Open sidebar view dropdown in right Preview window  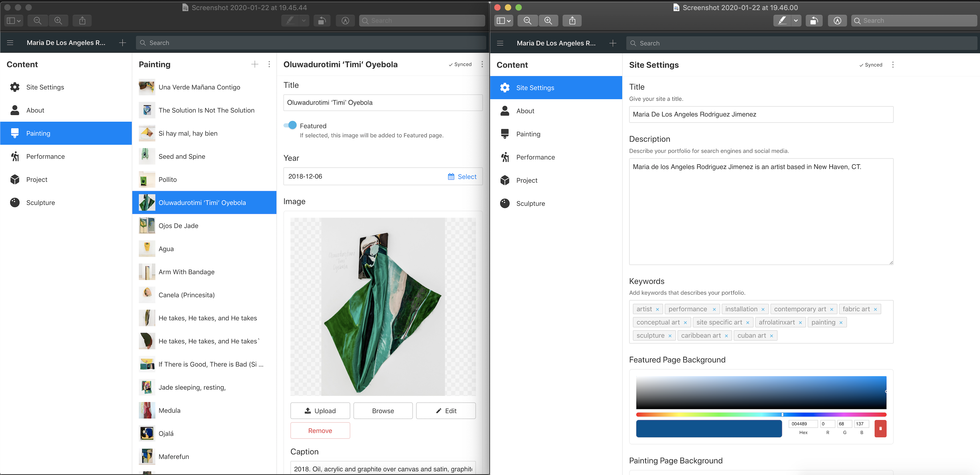click(x=504, y=21)
